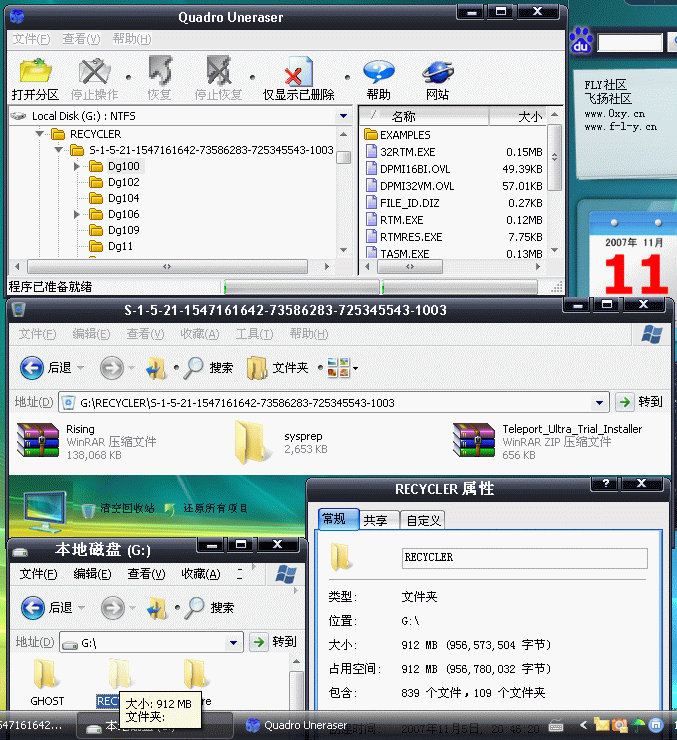Viewport: 677px width, 740px height.
Task: Switch to General (常规) tab in RECYCLER properties
Action: pos(338,519)
